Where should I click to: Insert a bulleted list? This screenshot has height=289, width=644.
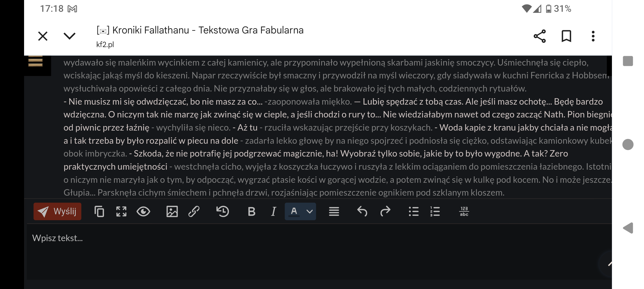(x=414, y=211)
